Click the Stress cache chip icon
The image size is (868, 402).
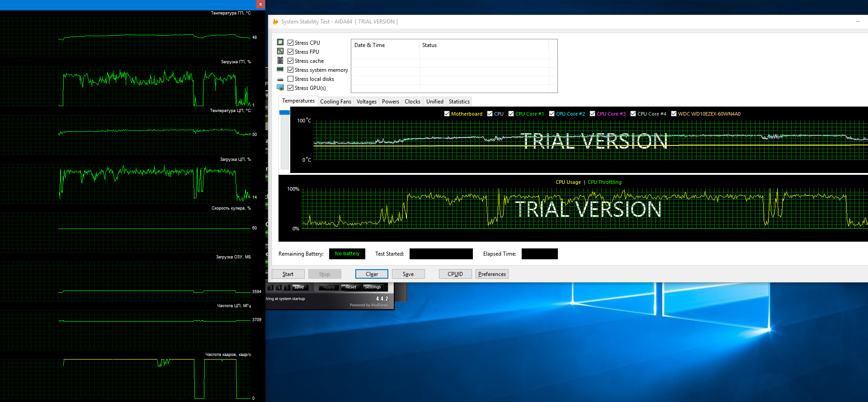point(280,61)
